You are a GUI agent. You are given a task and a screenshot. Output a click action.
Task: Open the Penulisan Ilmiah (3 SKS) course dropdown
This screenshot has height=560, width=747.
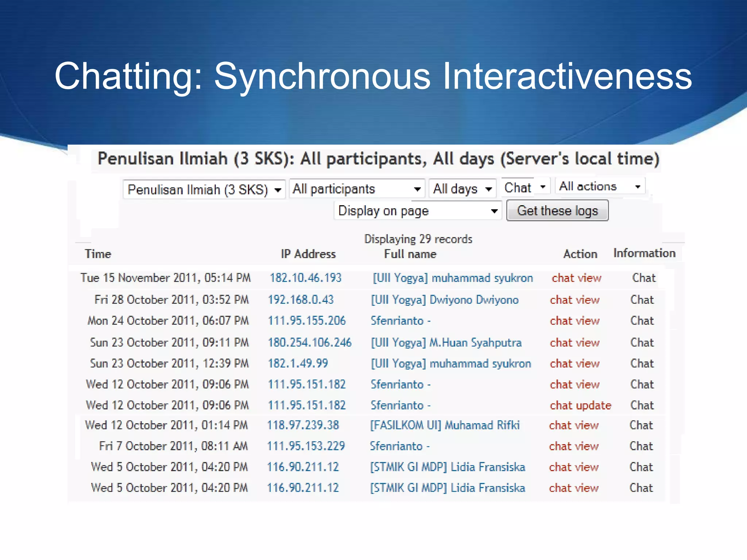[x=204, y=189]
